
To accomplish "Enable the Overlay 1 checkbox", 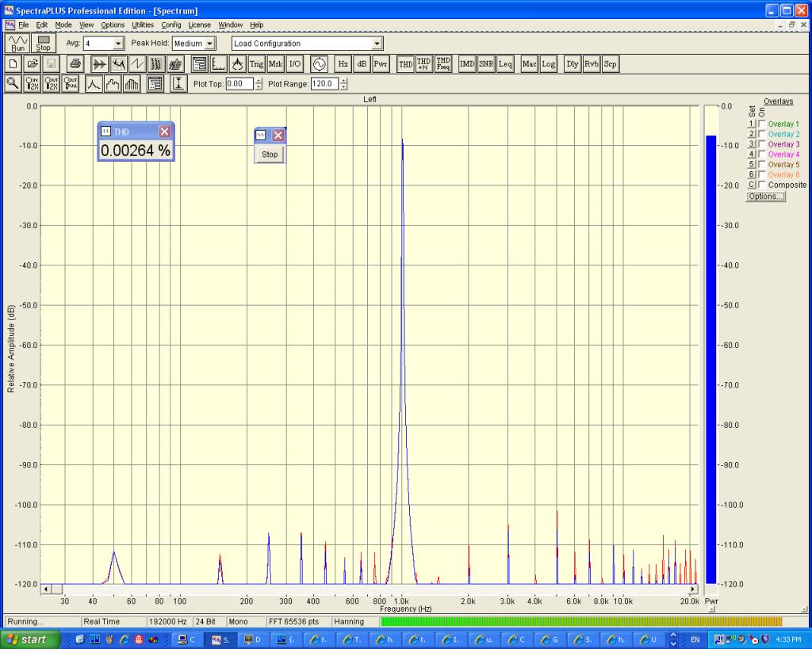I will point(762,124).
